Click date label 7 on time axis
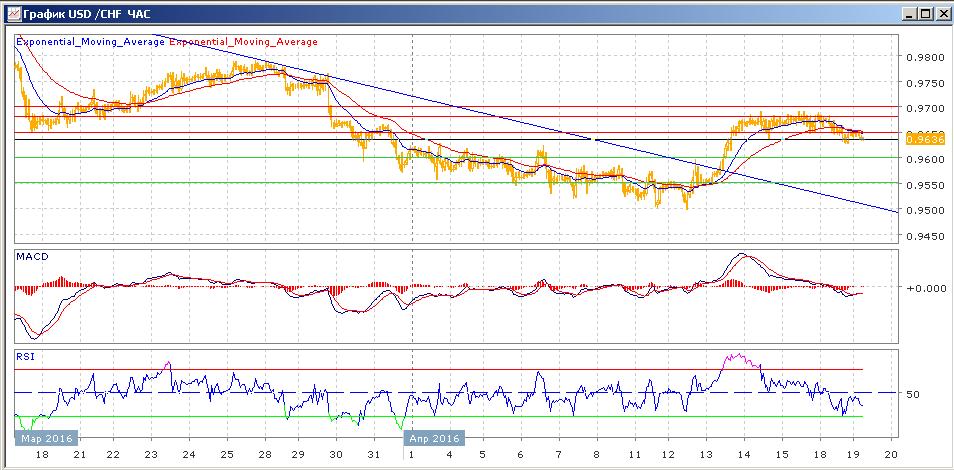Screen dimensions: 954x470 pos(559,454)
